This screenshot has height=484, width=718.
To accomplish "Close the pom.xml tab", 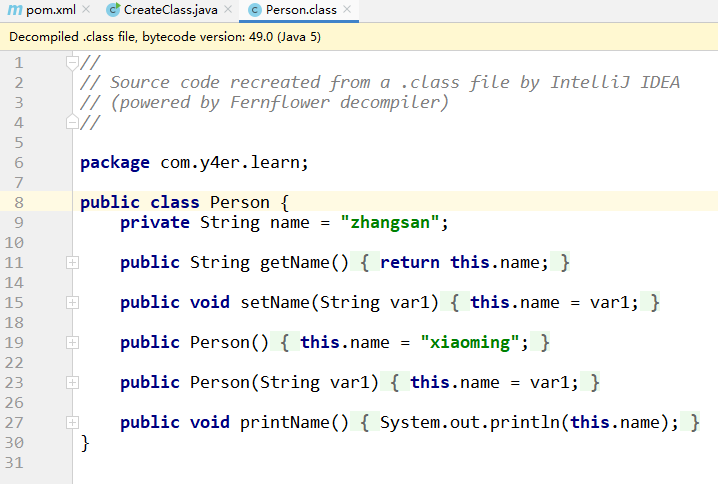I will pyautogui.click(x=86, y=9).
